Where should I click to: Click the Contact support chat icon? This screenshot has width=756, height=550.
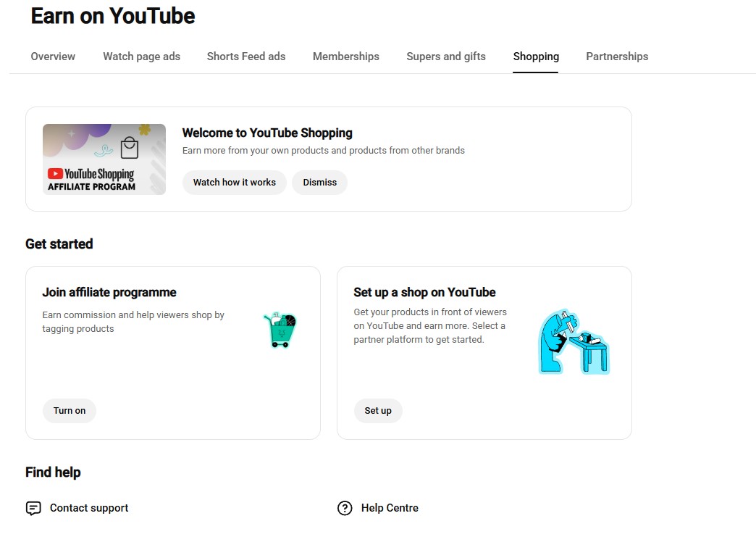[x=33, y=508]
